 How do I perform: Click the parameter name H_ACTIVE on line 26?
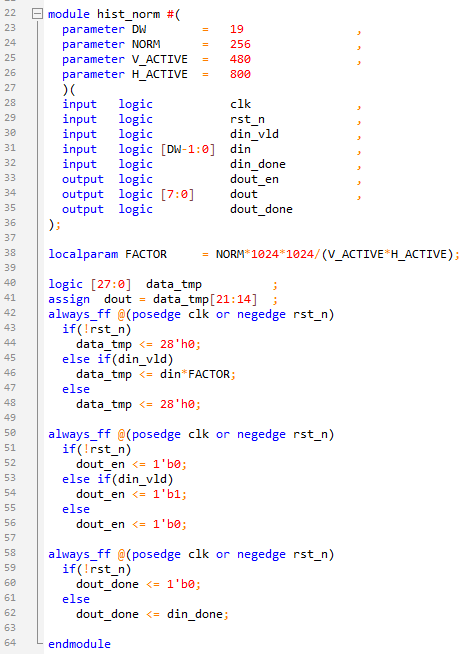click(160, 74)
